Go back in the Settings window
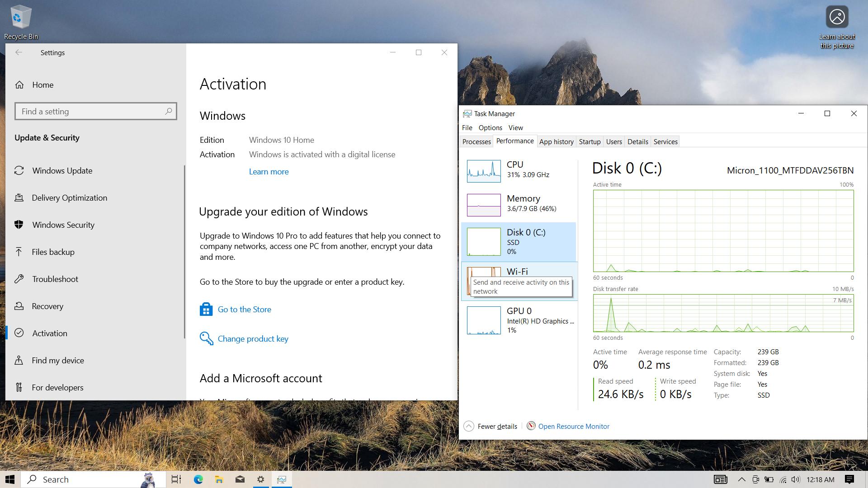Screen dimensions: 868x488 pyautogui.click(x=19, y=52)
